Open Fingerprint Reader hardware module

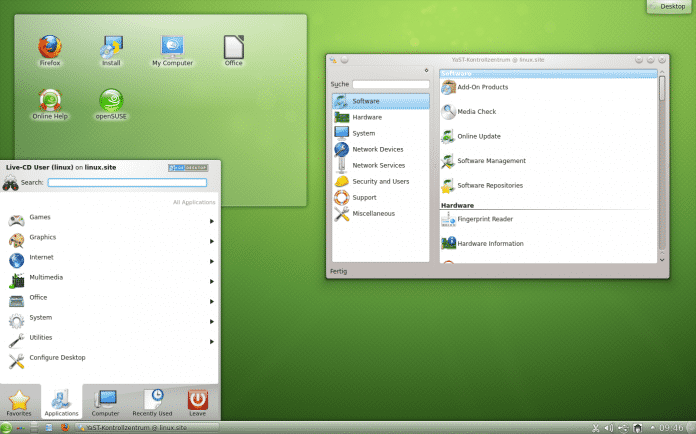point(484,219)
